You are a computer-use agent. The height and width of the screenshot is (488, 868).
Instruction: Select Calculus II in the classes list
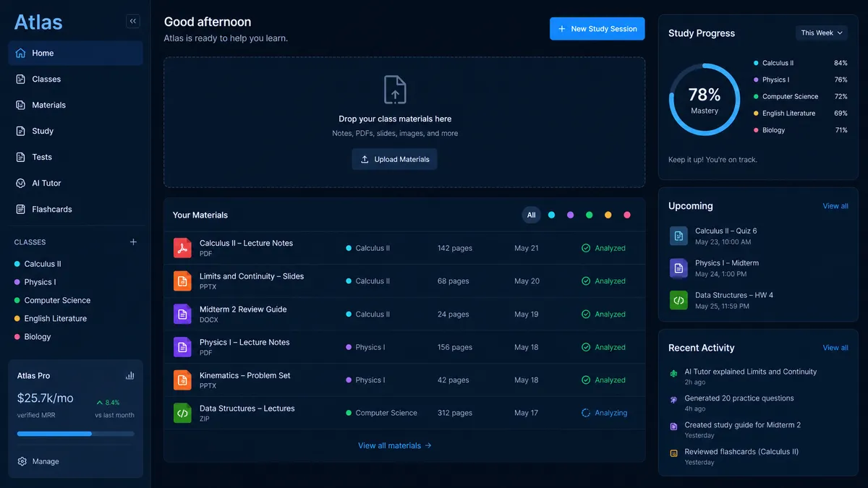[x=38, y=264]
